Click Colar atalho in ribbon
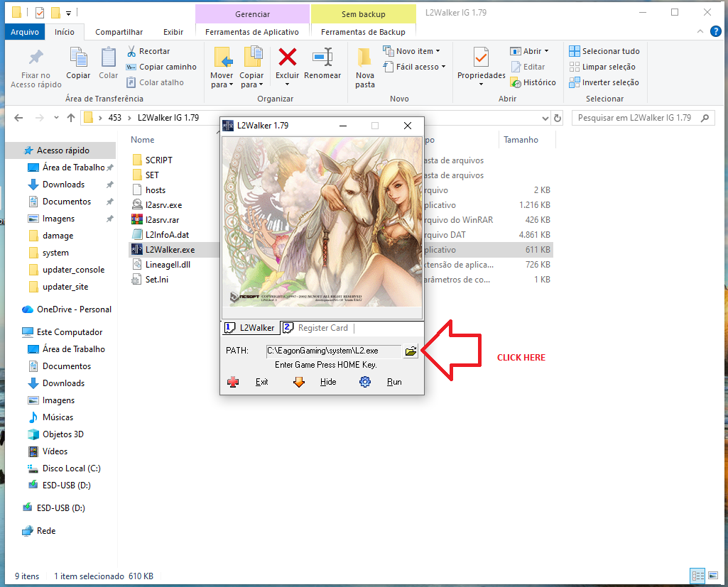The height and width of the screenshot is (587, 728). [x=156, y=82]
